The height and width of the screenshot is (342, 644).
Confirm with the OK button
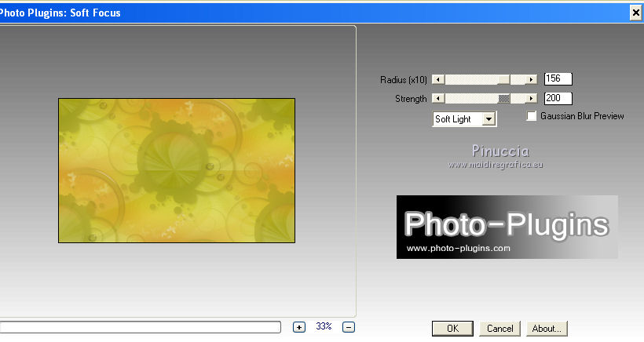452,329
